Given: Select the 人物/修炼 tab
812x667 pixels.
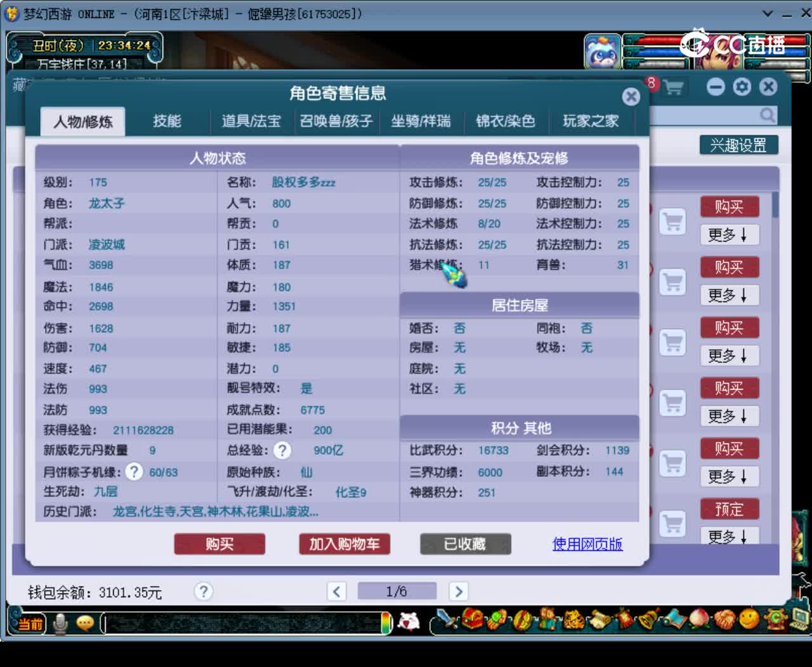Looking at the screenshot, I should tap(82, 121).
